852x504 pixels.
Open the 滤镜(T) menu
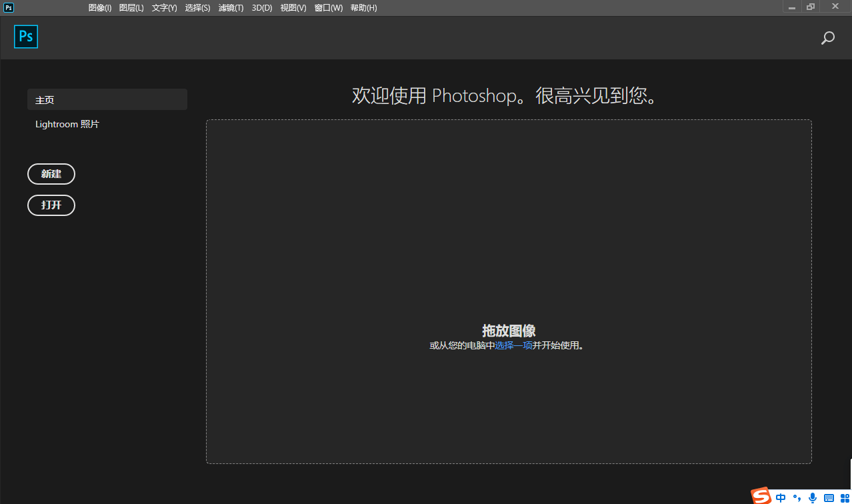tap(231, 8)
